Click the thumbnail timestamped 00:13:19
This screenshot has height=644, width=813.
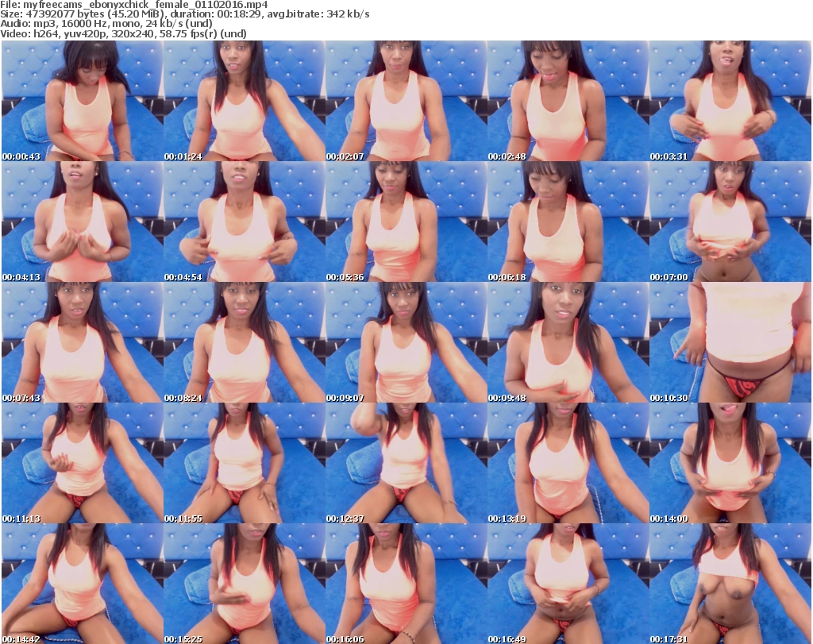(x=568, y=463)
